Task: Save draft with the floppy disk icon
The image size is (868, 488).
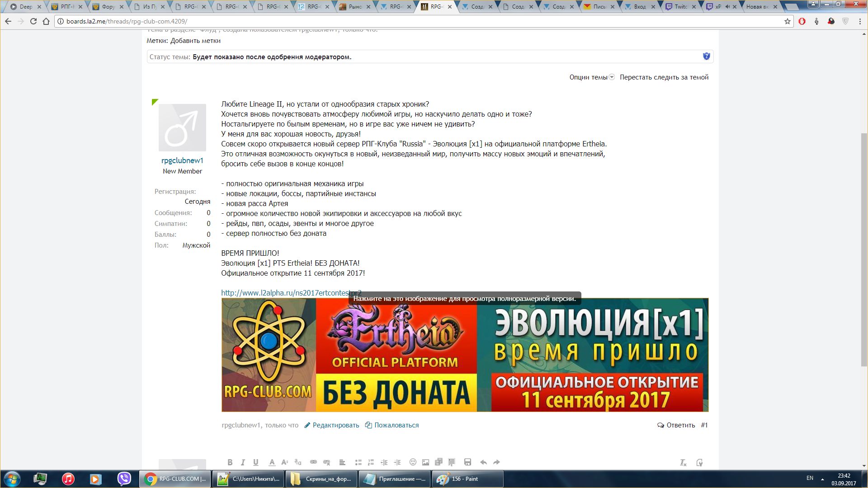Action: 468,462
